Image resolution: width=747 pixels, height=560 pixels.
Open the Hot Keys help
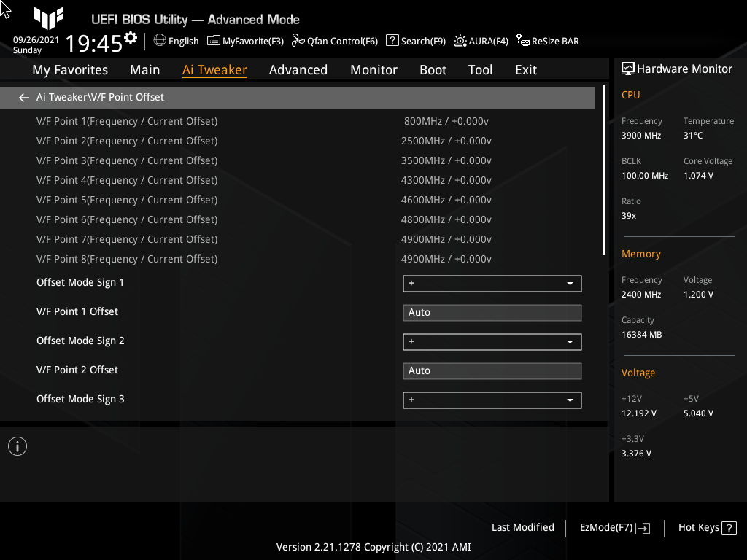pyautogui.click(x=706, y=527)
